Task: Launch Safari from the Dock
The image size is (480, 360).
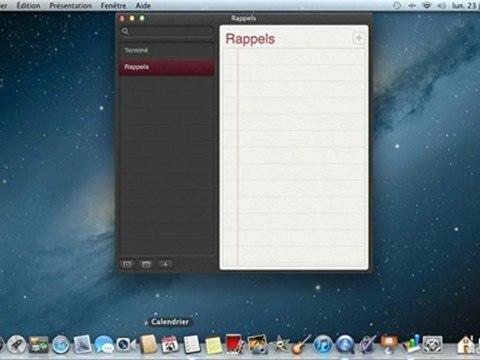Action: (60, 344)
